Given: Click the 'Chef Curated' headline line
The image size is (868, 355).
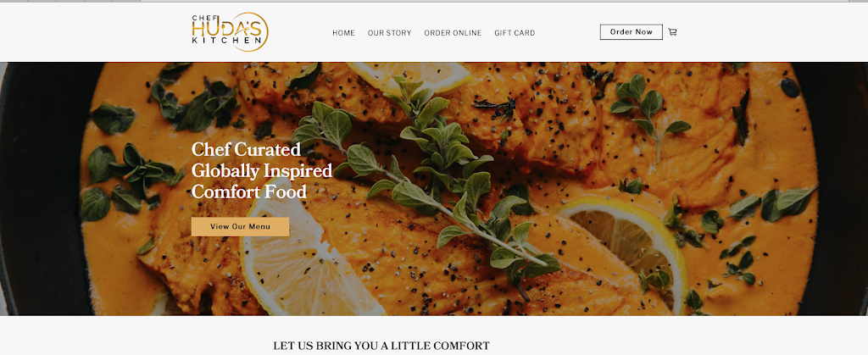Looking at the screenshot, I should 247,149.
